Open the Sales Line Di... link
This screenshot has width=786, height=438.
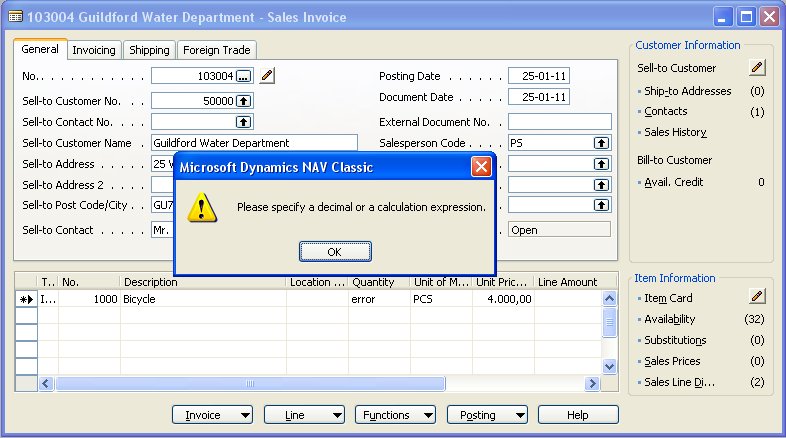tap(679, 382)
